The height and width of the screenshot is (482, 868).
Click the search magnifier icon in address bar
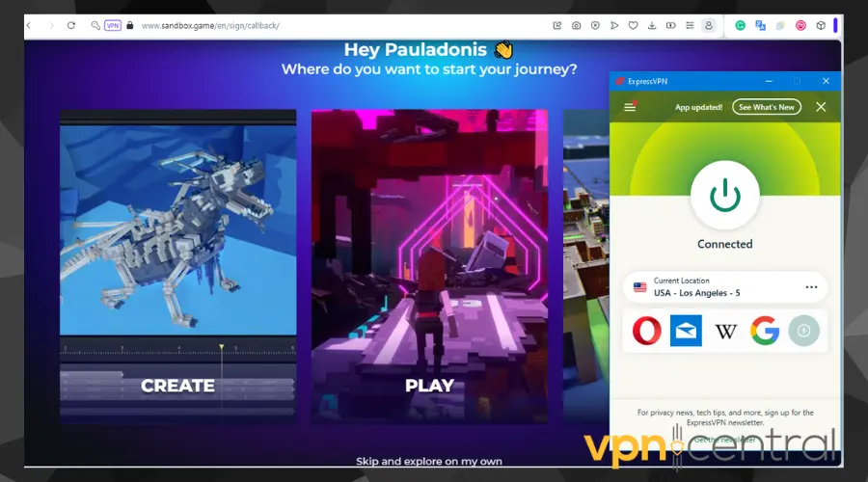pyautogui.click(x=95, y=25)
